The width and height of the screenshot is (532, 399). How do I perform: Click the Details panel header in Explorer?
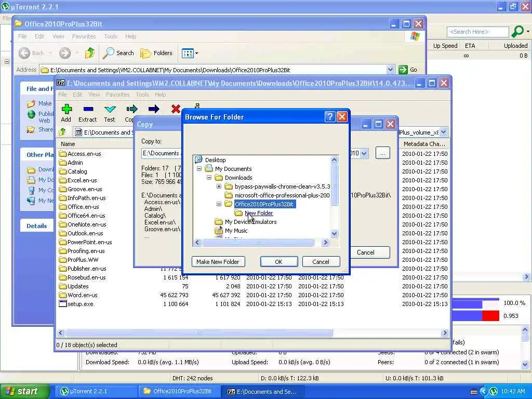(x=37, y=226)
